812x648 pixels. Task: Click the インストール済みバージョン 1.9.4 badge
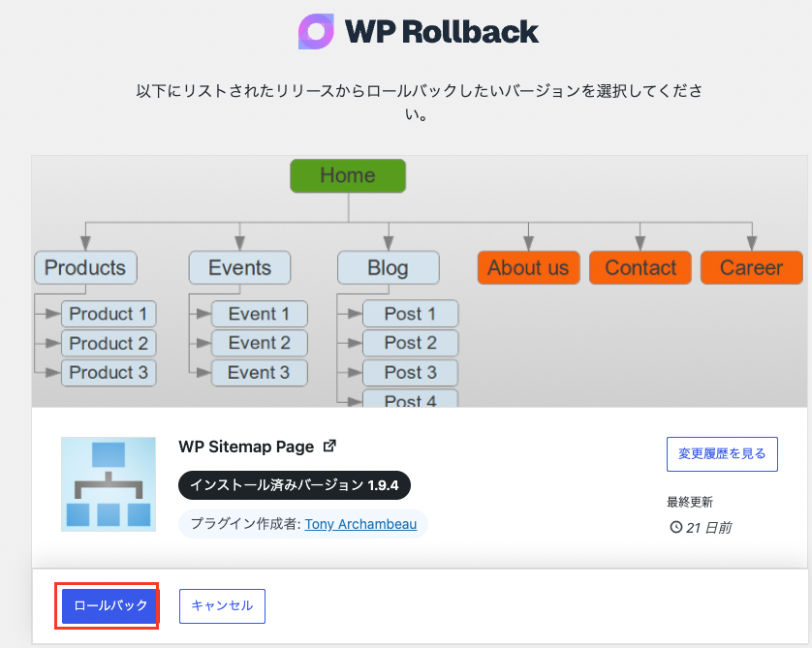pyautogui.click(x=295, y=485)
